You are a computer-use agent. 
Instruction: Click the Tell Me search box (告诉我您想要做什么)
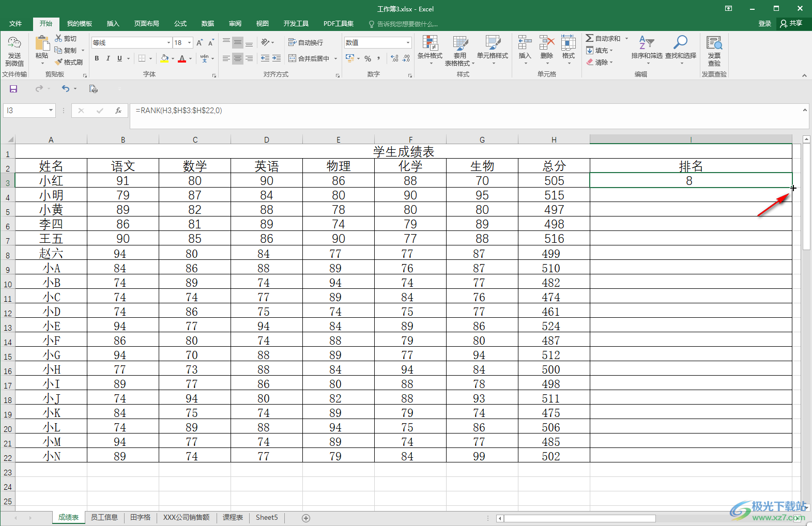403,24
